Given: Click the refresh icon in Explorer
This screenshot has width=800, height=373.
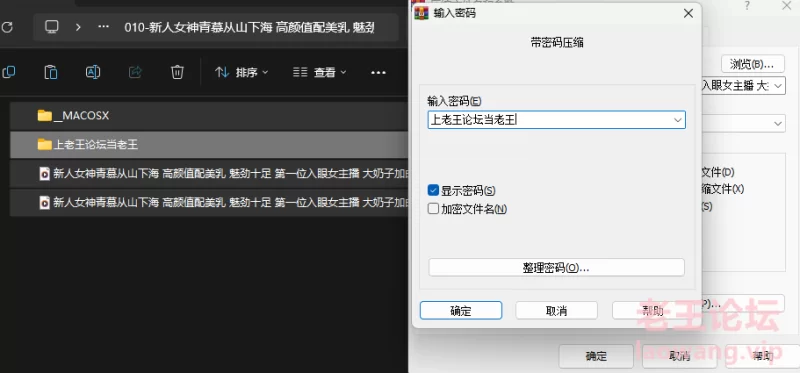Looking at the screenshot, I should click(x=7, y=27).
